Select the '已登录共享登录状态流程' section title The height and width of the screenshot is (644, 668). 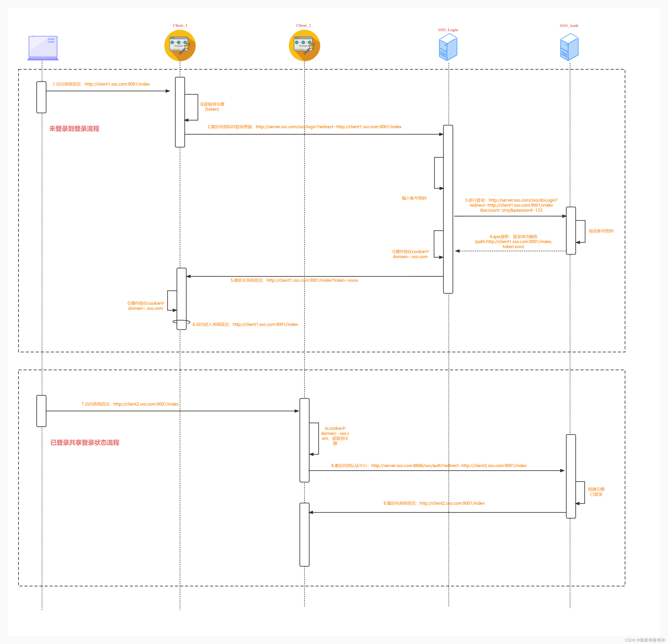click(85, 443)
